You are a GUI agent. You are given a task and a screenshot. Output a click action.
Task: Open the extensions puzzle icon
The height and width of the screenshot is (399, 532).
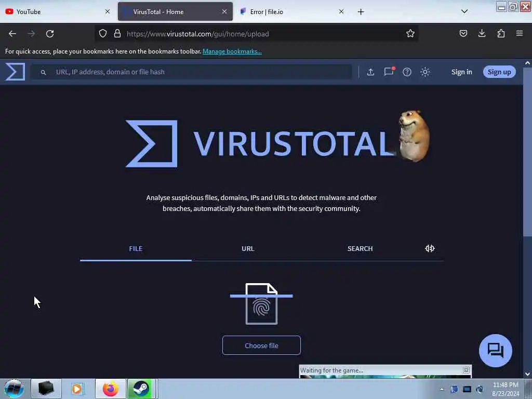coord(501,33)
